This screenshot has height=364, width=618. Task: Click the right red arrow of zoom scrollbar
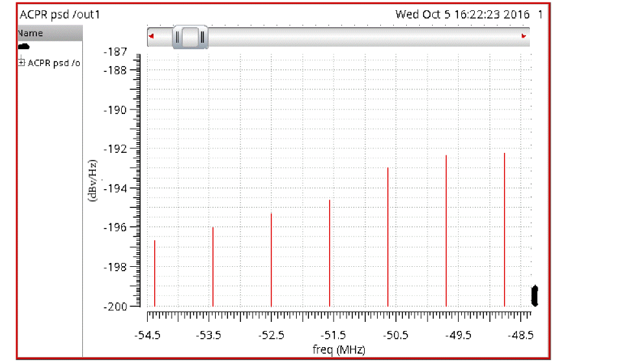coord(524,36)
